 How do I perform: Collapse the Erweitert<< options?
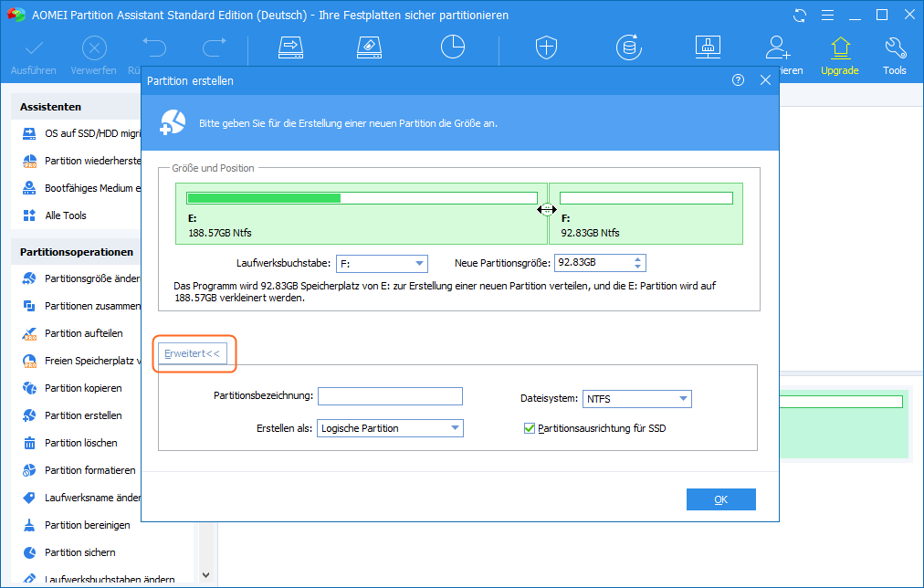tap(192, 353)
